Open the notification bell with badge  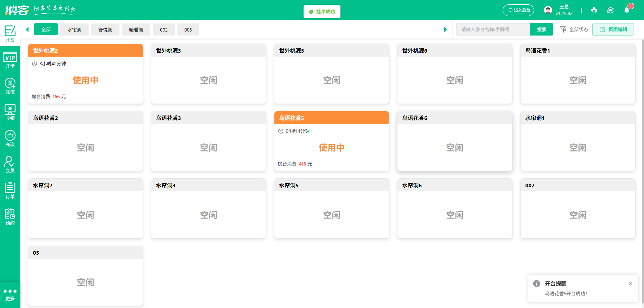627,10
